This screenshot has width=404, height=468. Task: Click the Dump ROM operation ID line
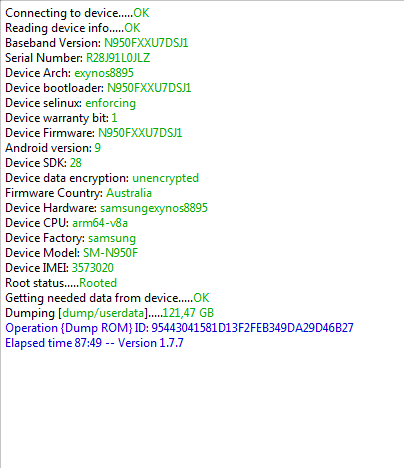(179, 328)
